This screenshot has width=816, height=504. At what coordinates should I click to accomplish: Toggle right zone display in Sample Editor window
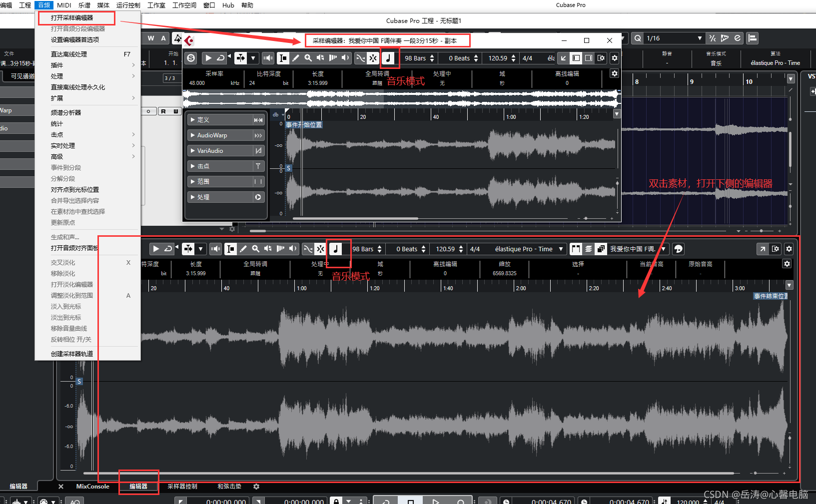coord(589,58)
